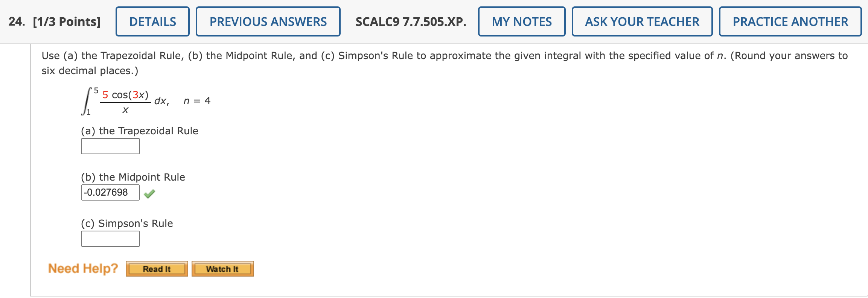868x298 pixels.
Task: Select the Trapezoidal Rule answer box
Action: [x=110, y=146]
